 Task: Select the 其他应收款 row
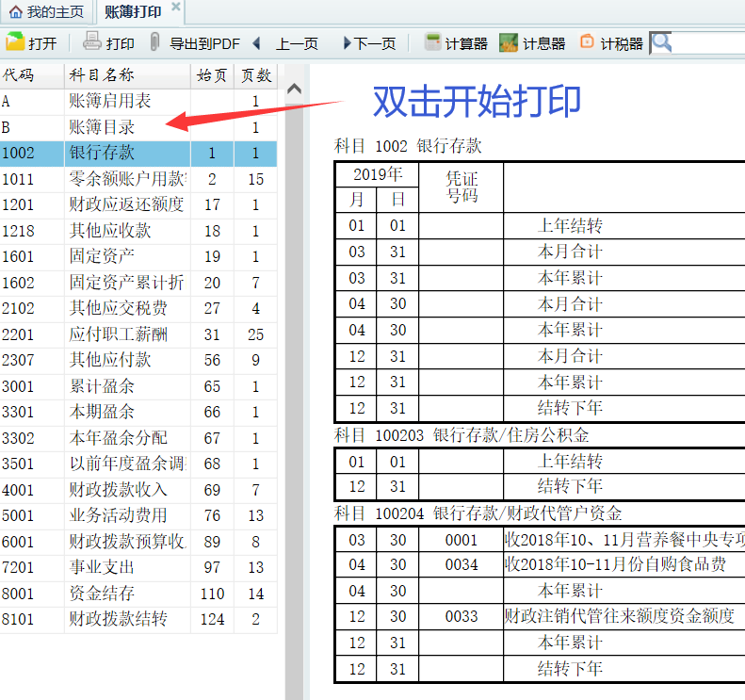tap(138, 231)
